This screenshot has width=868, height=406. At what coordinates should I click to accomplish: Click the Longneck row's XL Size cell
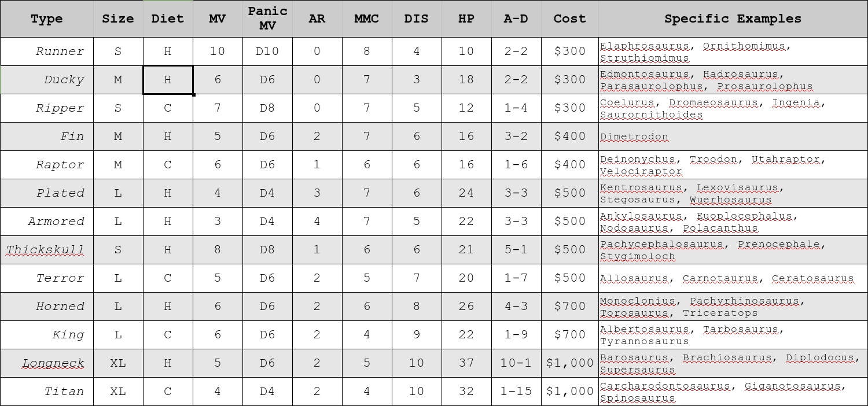118,363
